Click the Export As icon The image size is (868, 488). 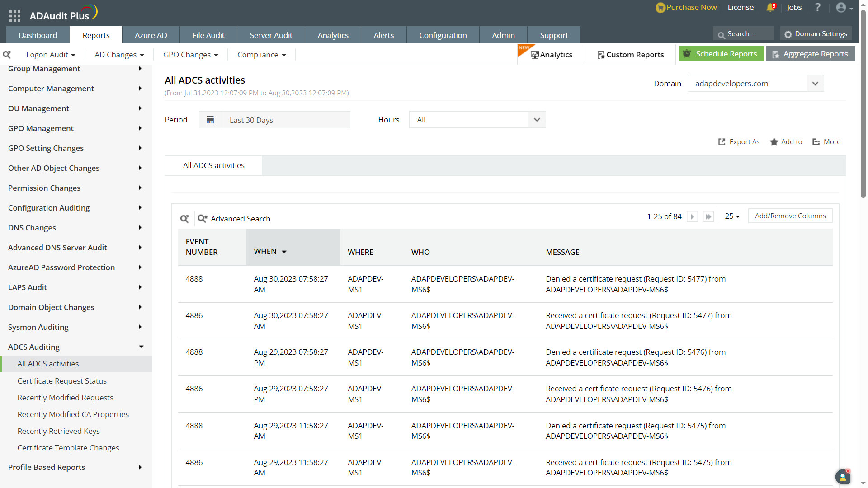coord(722,142)
